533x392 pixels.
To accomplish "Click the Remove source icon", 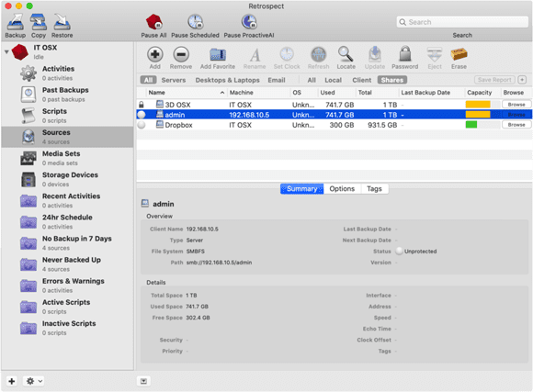I will click(x=181, y=54).
